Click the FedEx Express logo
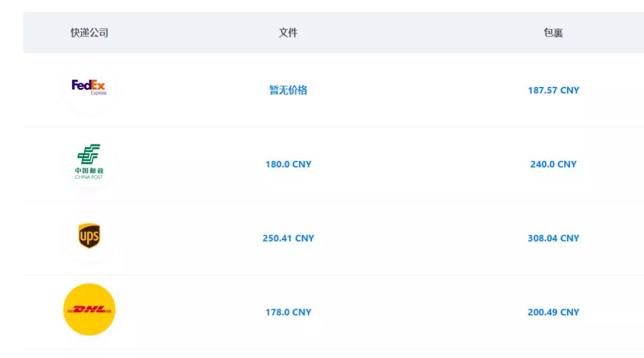Viewport: 644px width, 358px height. (89, 87)
